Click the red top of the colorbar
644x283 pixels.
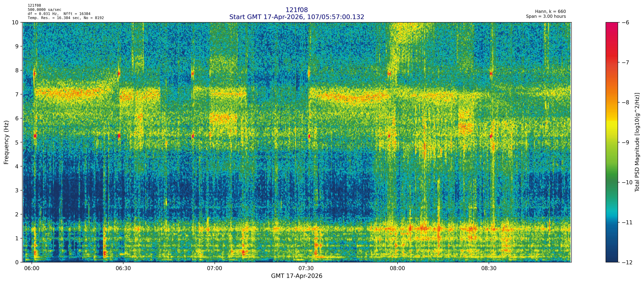[x=612, y=28]
